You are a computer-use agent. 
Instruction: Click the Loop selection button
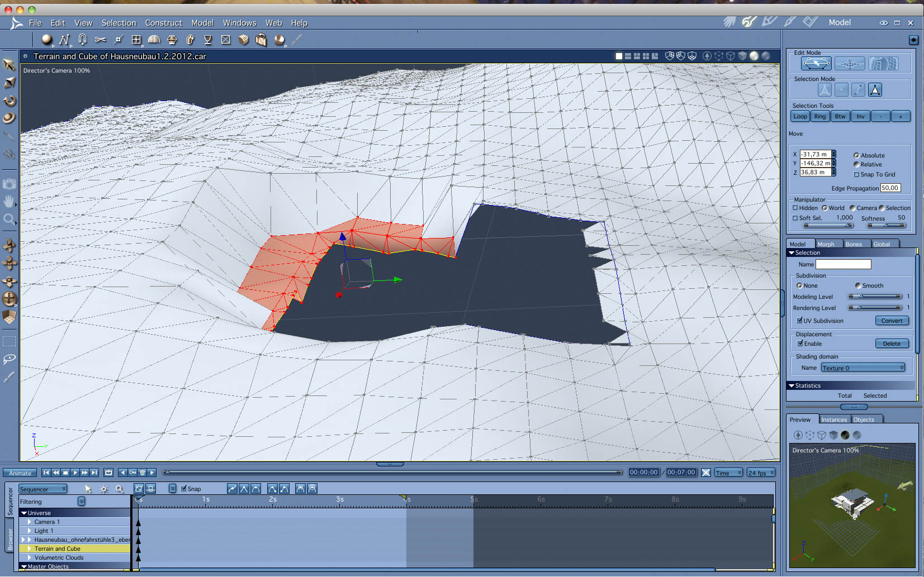click(800, 116)
